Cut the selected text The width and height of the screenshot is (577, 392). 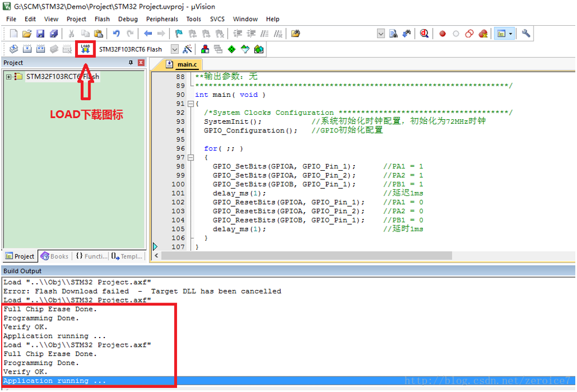click(72, 34)
